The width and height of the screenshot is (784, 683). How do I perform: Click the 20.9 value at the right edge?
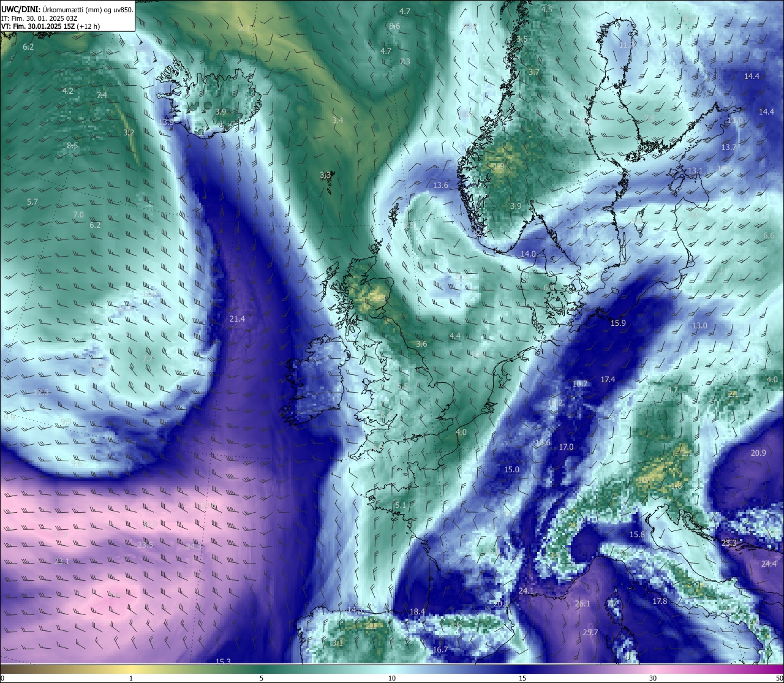pos(758,453)
